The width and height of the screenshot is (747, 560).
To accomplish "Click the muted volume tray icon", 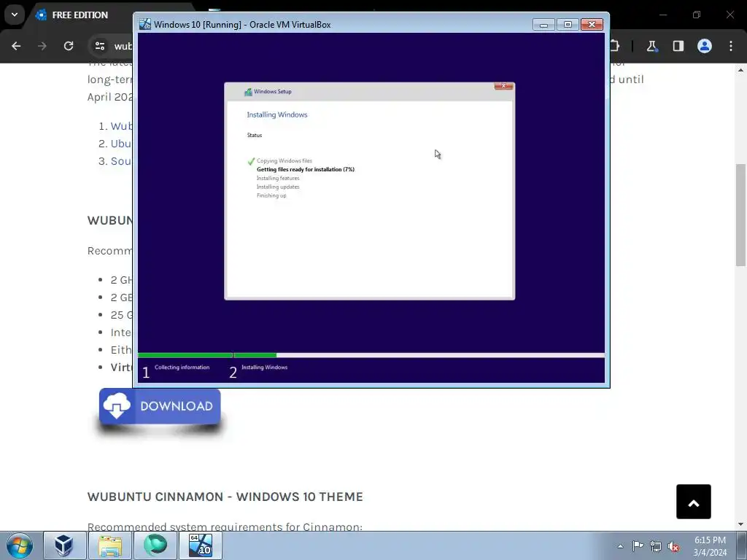I will [x=673, y=547].
